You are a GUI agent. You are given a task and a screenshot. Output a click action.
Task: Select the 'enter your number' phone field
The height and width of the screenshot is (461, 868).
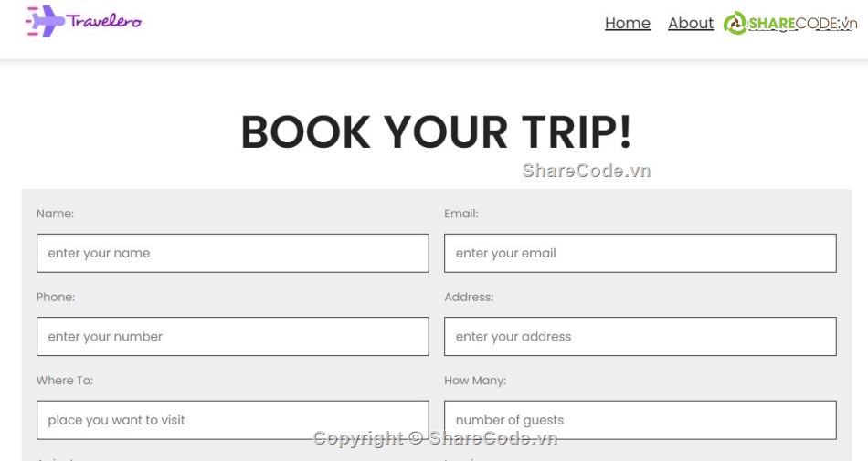tap(232, 337)
